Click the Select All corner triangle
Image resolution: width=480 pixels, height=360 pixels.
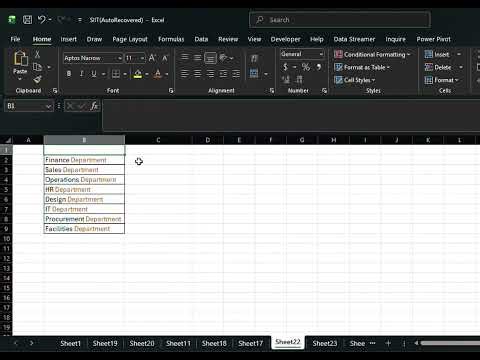pos(7,140)
